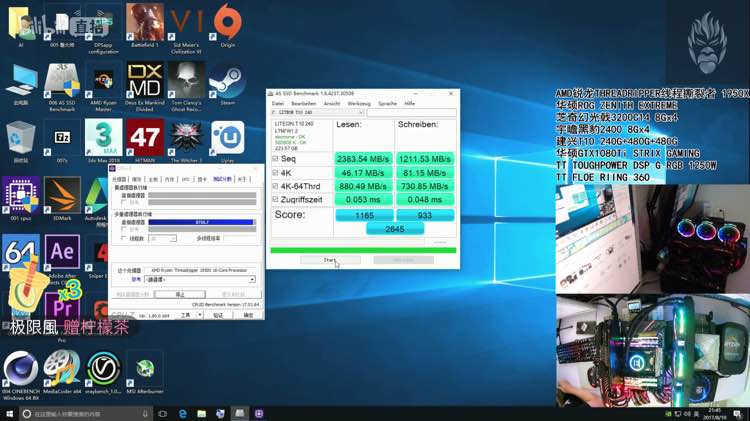Open the MediaCoder x64 desktop shortcut
Image resolution: width=750 pixels, height=421 pixels.
pos(62,372)
